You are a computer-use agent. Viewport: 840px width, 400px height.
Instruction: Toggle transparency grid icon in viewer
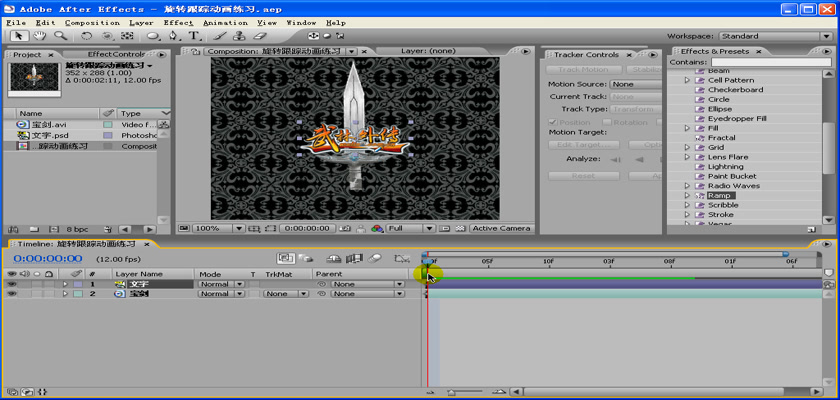click(x=460, y=228)
